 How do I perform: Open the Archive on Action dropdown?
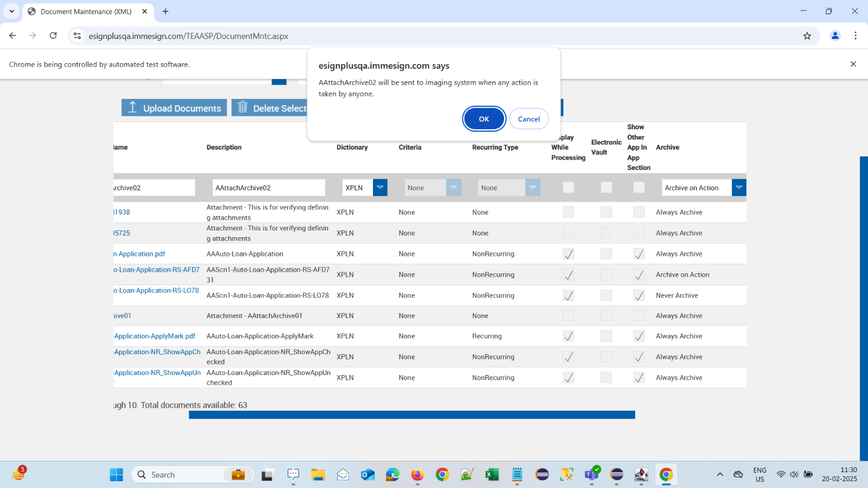(x=739, y=188)
